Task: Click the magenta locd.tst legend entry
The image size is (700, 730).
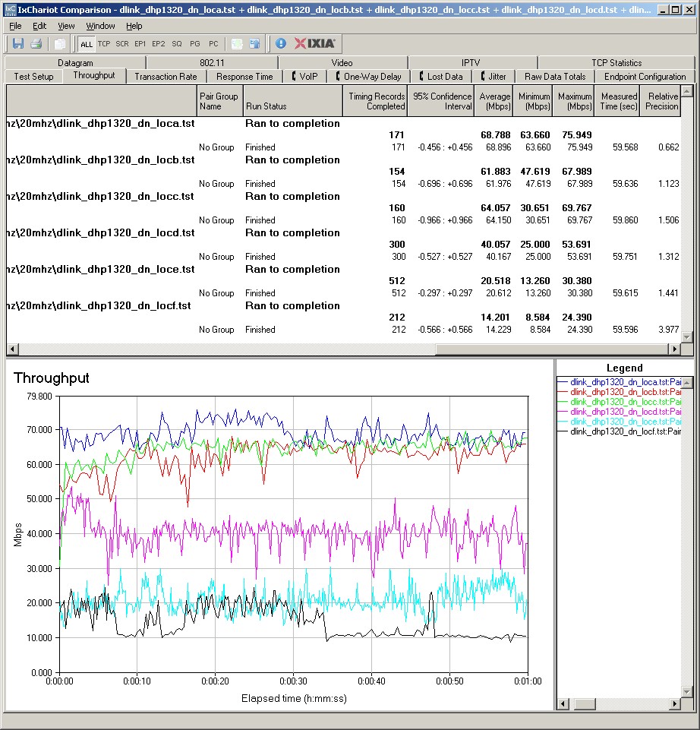Action: (619, 412)
